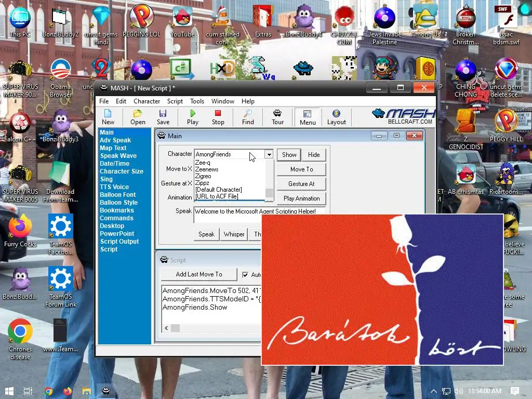Viewport: 532px width, 399px height.
Task: Click into the Speak text field
Action: tap(260, 215)
